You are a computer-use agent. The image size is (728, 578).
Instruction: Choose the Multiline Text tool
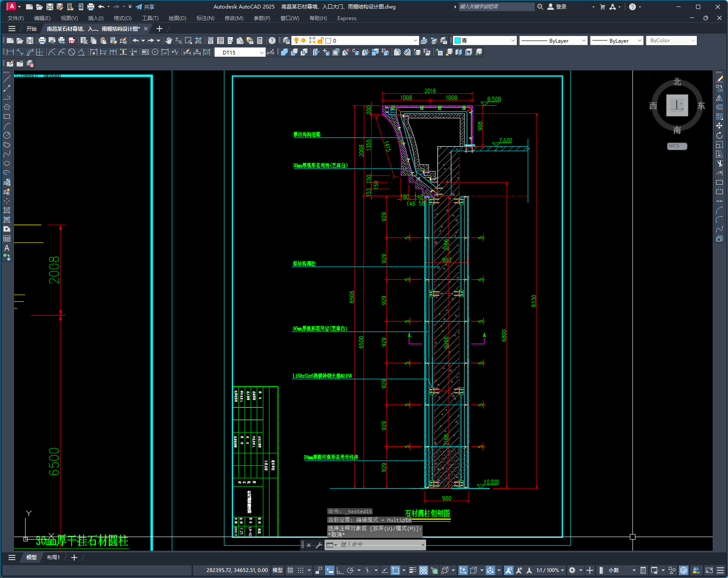point(7,248)
